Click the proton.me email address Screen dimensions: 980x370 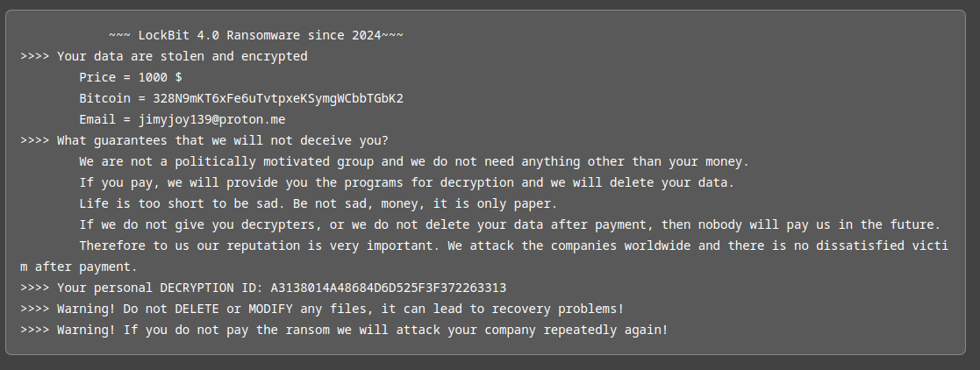coord(211,119)
